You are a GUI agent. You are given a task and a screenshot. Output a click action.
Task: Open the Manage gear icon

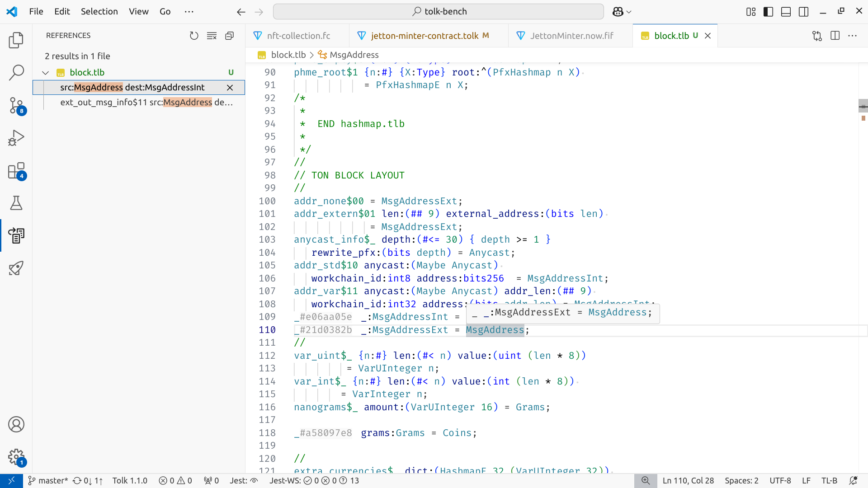point(16,457)
